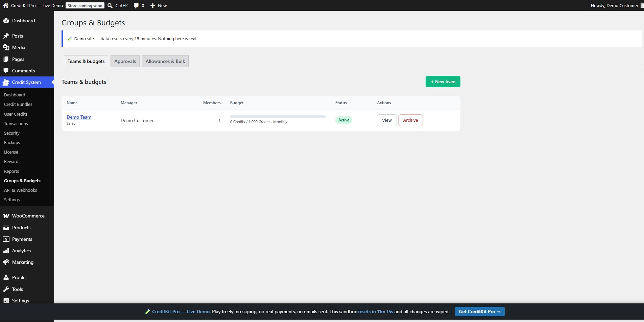Open Credit Bundles submenu item

pos(18,104)
